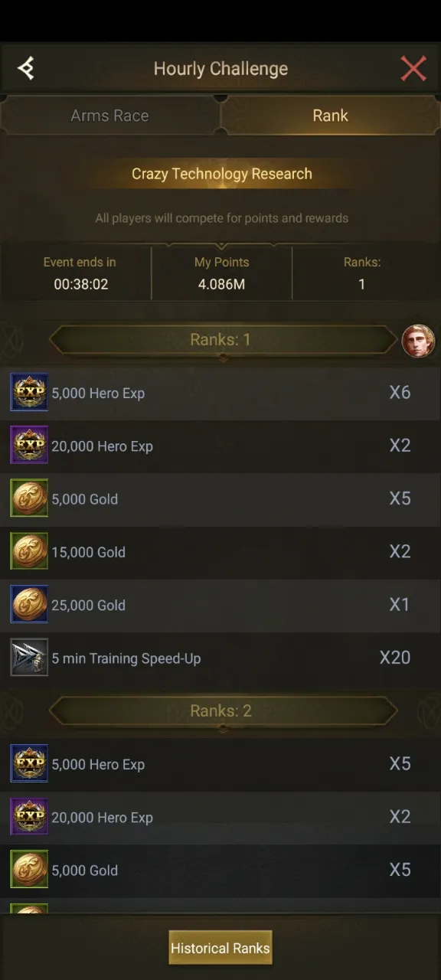The image size is (441, 980).
Task: Tap the rank 1 player avatar
Action: [x=418, y=341]
